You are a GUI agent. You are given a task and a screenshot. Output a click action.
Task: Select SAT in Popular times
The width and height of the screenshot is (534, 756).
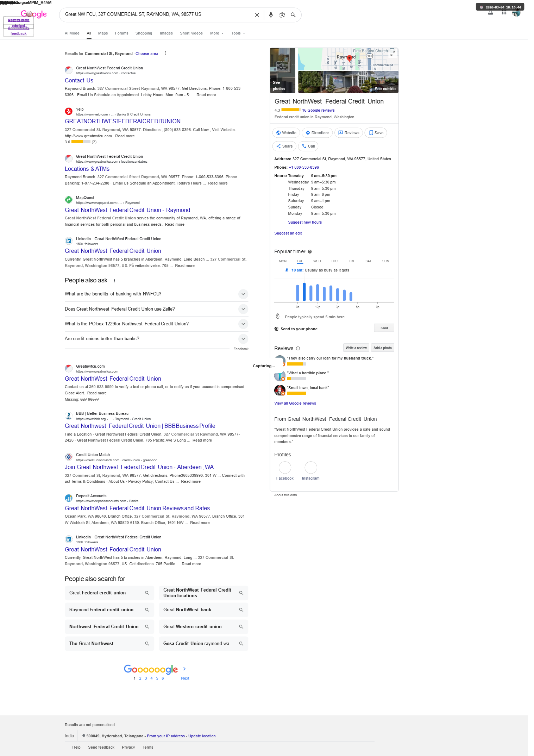(x=368, y=261)
